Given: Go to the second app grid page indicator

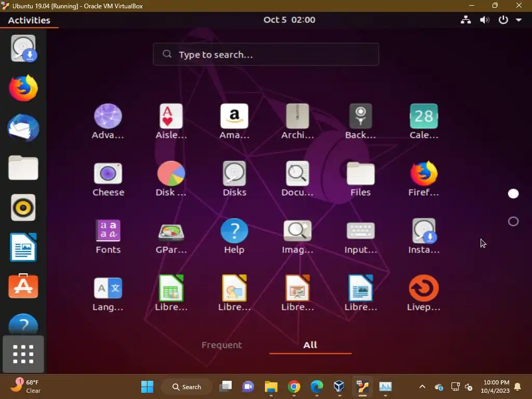Looking at the screenshot, I should pos(513,221).
